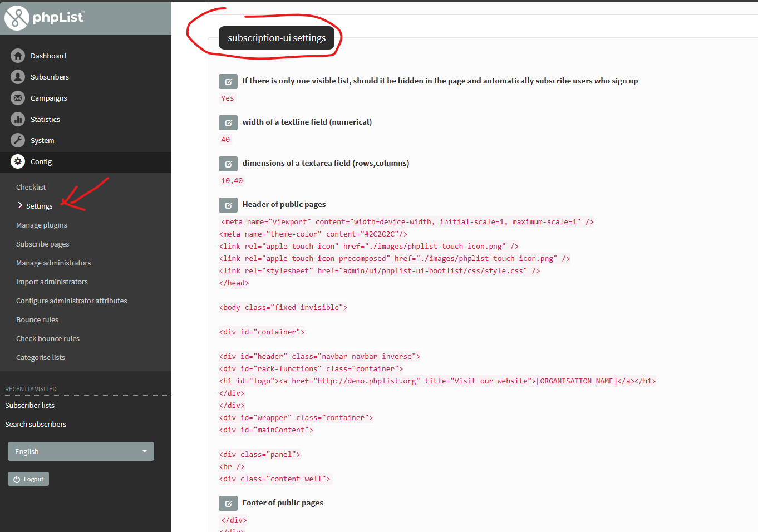Edit the Footer of public pages
758x532 pixels.
coord(228,503)
